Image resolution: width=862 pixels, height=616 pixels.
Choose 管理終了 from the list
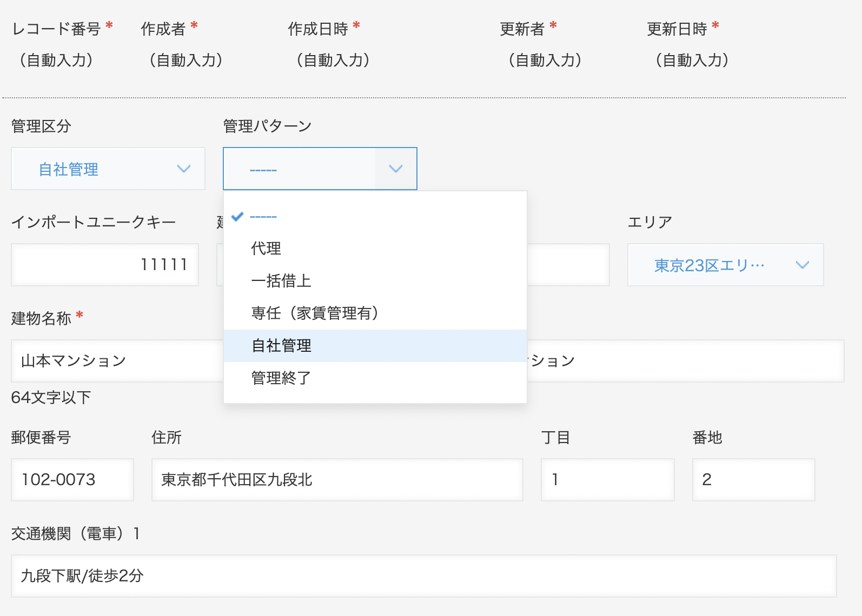tap(281, 378)
